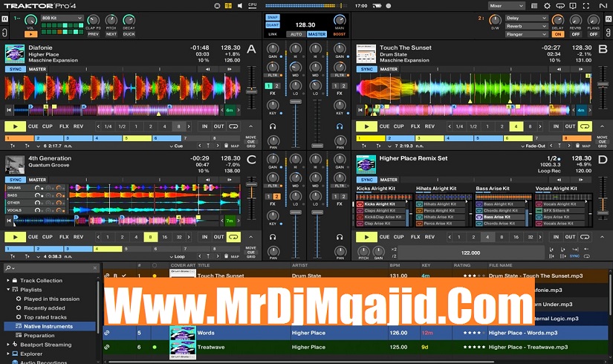Click loop IN button on Deck A
This screenshot has width=613, height=364.
(x=204, y=127)
